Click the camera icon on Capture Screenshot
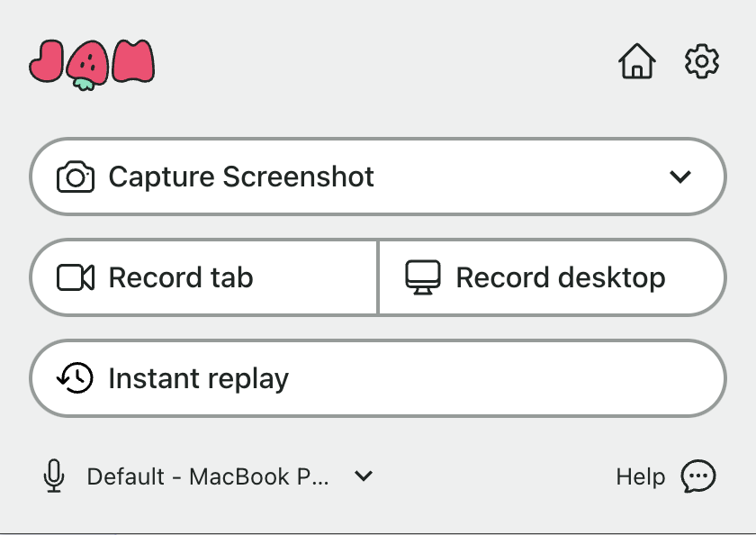756x535 pixels. 76,177
